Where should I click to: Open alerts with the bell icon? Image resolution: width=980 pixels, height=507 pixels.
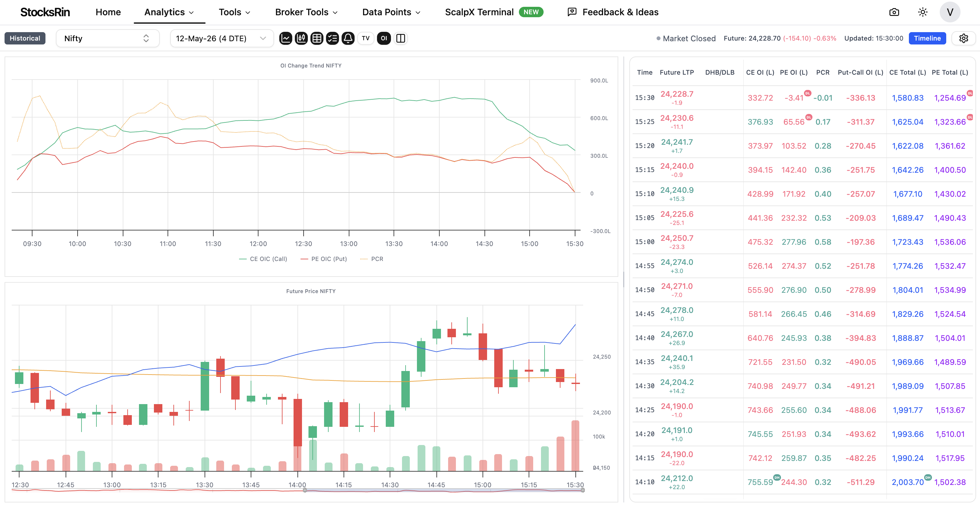click(348, 38)
